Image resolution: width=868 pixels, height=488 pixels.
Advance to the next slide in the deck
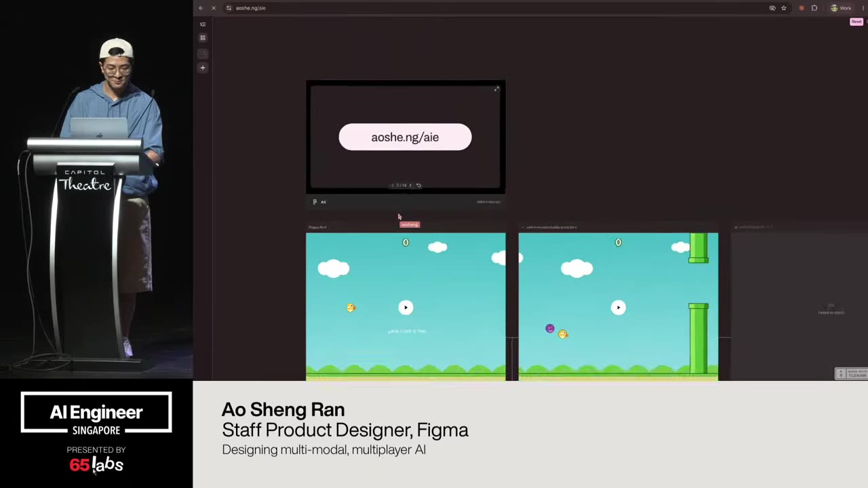tap(410, 185)
